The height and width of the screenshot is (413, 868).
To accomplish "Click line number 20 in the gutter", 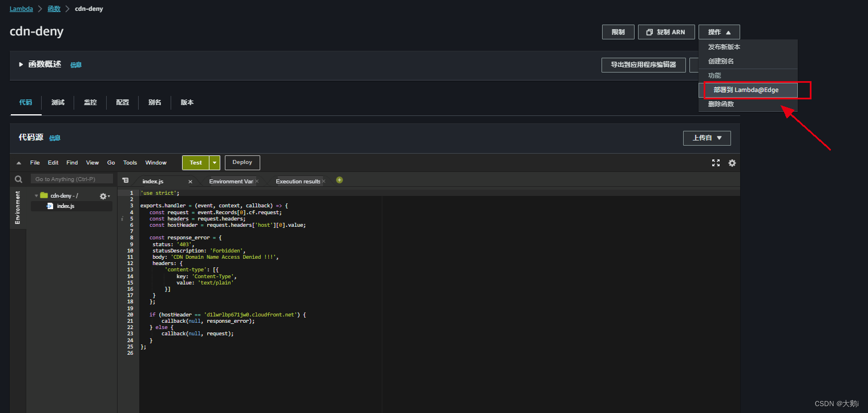I will (131, 314).
